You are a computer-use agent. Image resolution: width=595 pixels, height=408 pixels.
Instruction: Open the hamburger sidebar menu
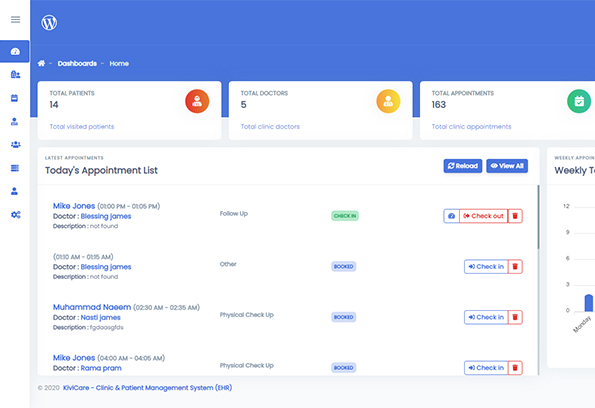[x=16, y=19]
